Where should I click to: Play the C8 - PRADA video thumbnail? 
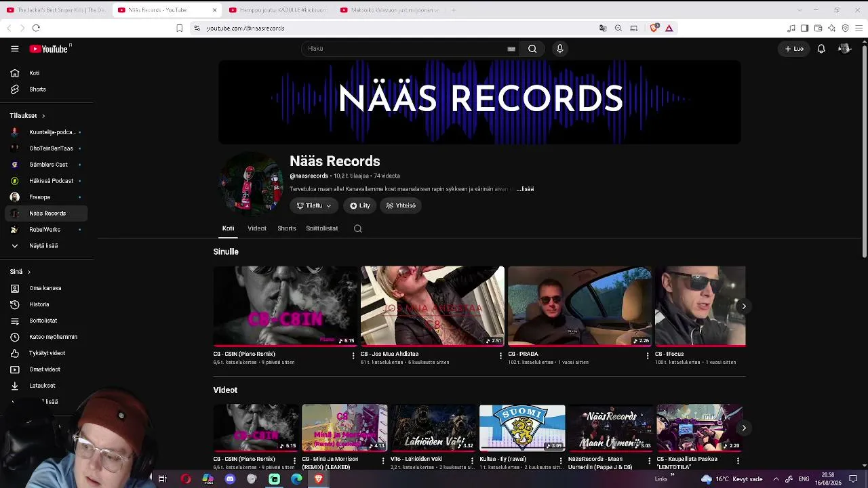580,306
